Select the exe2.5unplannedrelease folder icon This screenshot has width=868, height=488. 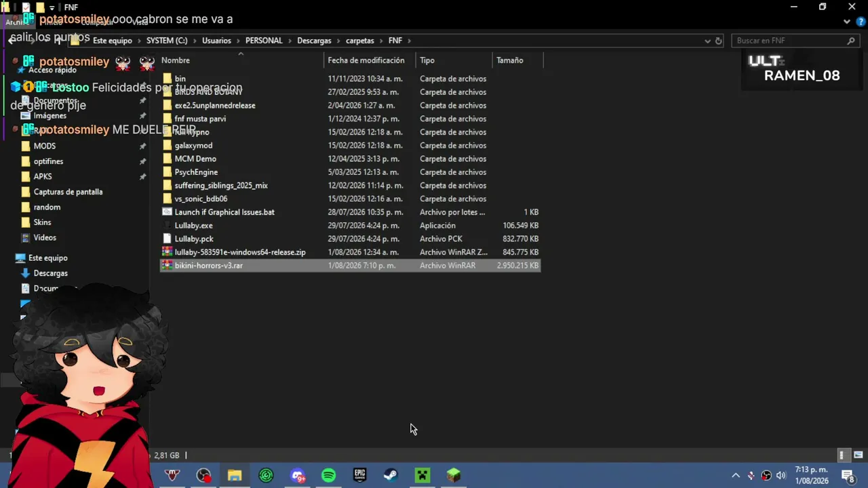167,105
